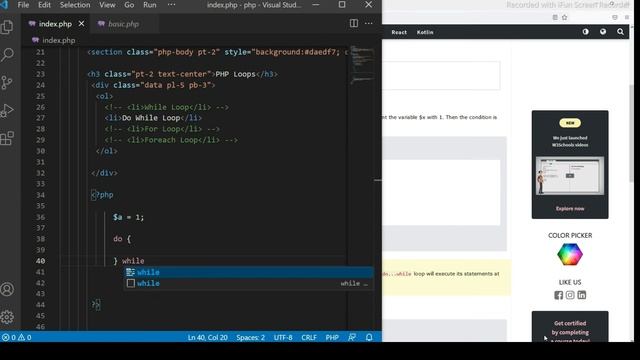This screenshot has width=640, height=360.
Task: Change encoding via UTF-8 status item
Action: (x=283, y=337)
